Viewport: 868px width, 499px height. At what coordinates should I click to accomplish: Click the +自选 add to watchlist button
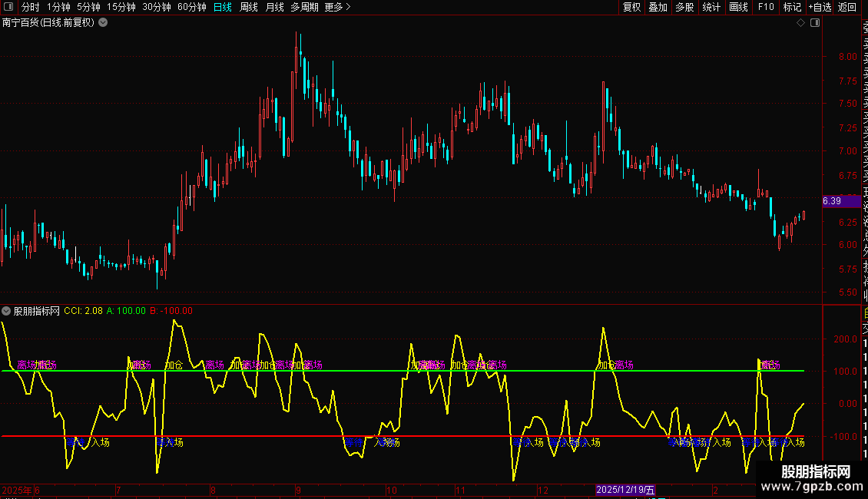[819, 7]
